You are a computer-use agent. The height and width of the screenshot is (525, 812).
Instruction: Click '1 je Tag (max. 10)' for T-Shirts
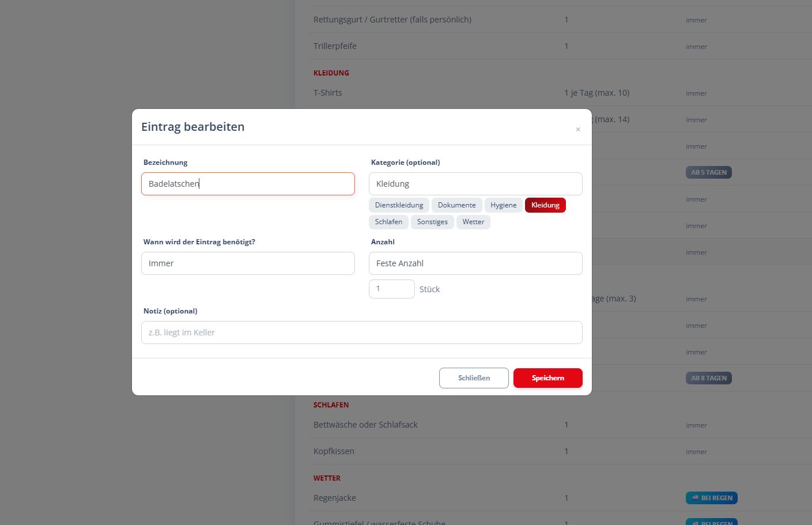[596, 93]
